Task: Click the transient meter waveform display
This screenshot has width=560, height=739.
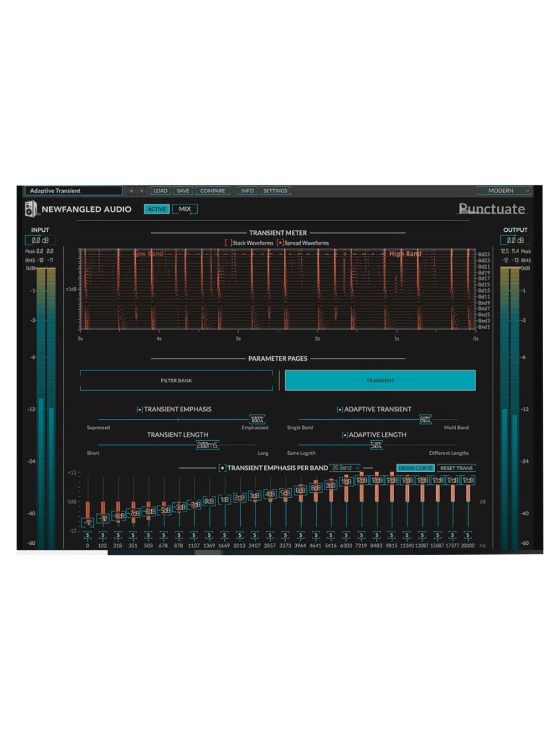Action: pos(278,289)
